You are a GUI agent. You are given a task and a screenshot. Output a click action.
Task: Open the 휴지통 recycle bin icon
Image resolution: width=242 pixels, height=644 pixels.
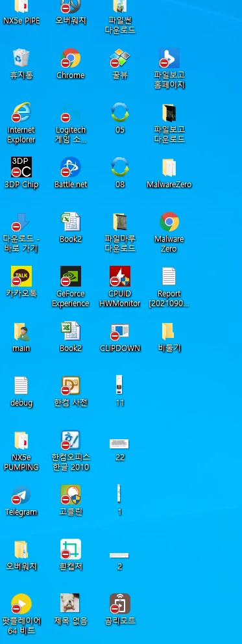point(21,58)
